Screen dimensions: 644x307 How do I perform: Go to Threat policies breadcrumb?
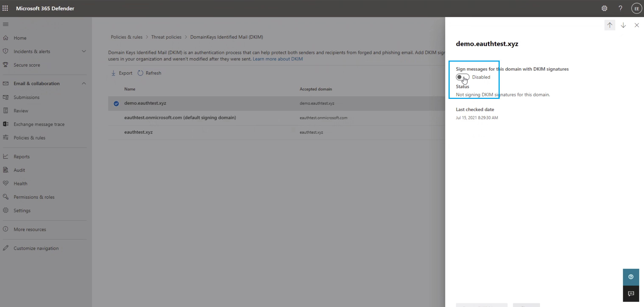(x=166, y=37)
